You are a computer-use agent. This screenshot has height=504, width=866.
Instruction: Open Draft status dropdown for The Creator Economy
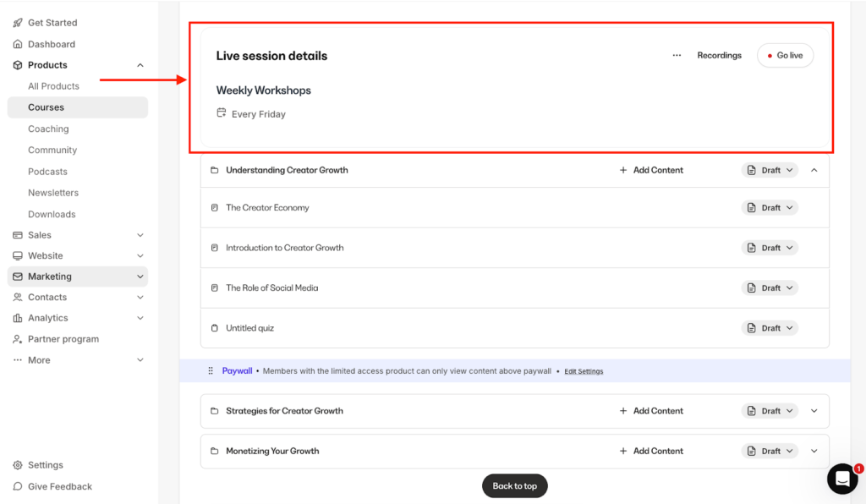(770, 208)
